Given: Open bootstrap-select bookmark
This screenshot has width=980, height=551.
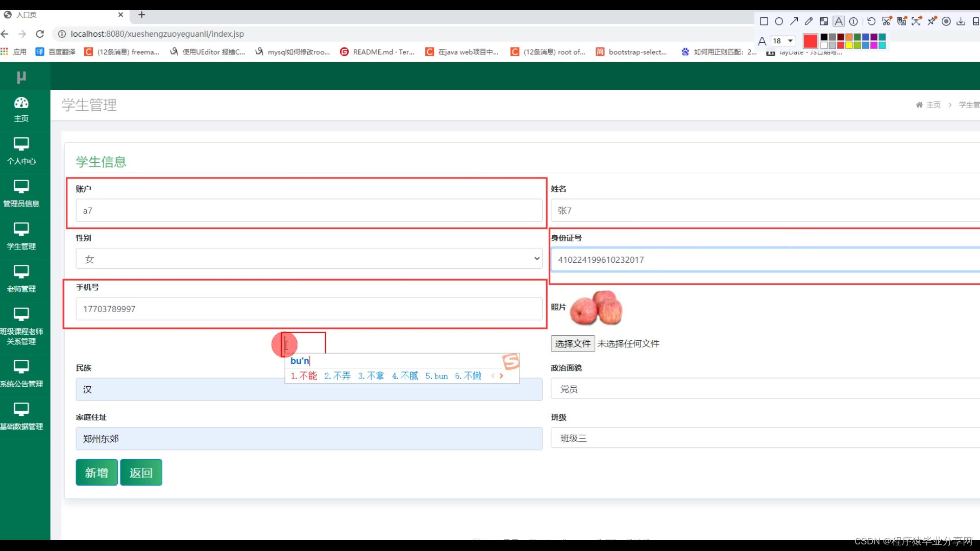Looking at the screenshot, I should 631,52.
